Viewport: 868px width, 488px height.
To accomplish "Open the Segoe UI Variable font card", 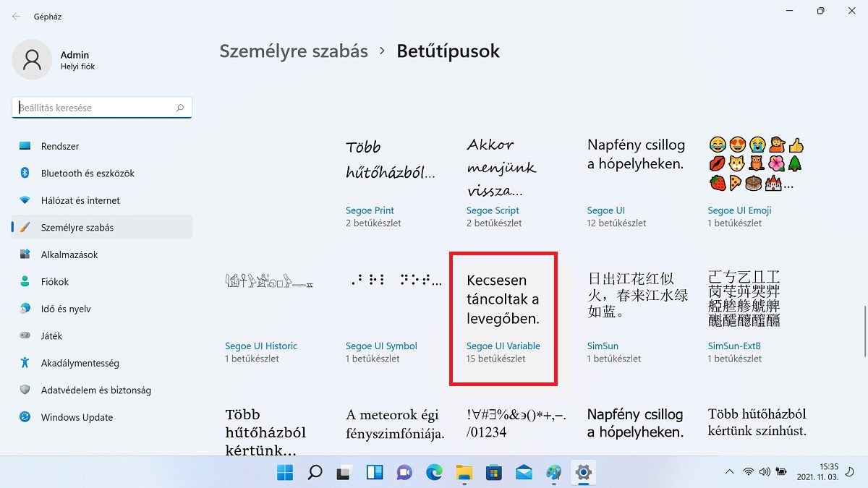I will click(x=503, y=318).
